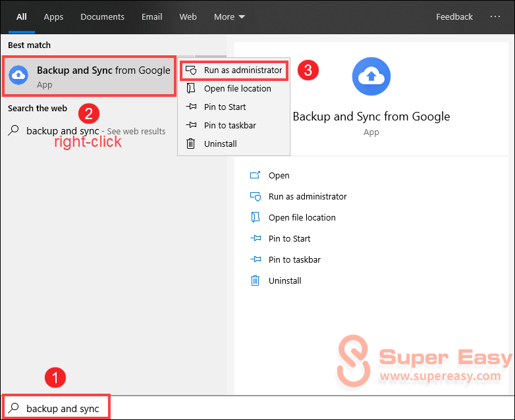Switch to the Documents tab

(x=103, y=16)
